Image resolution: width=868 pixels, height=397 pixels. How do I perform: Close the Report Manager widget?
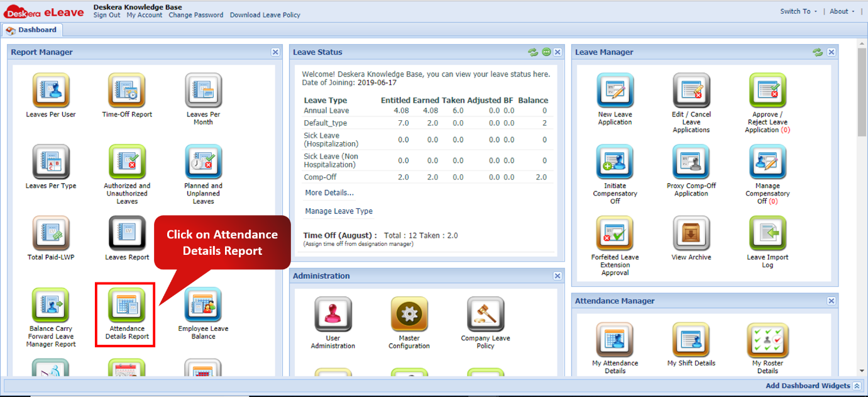point(275,52)
